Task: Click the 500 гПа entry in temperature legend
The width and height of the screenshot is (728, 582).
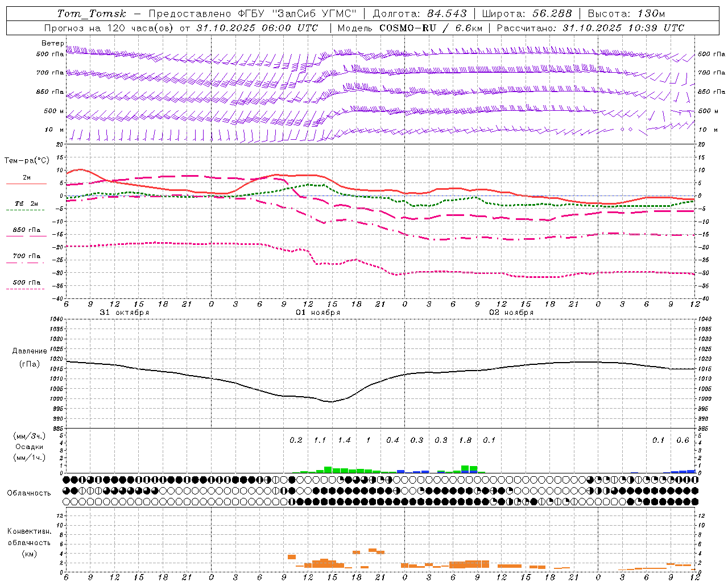Action: [x=27, y=282]
